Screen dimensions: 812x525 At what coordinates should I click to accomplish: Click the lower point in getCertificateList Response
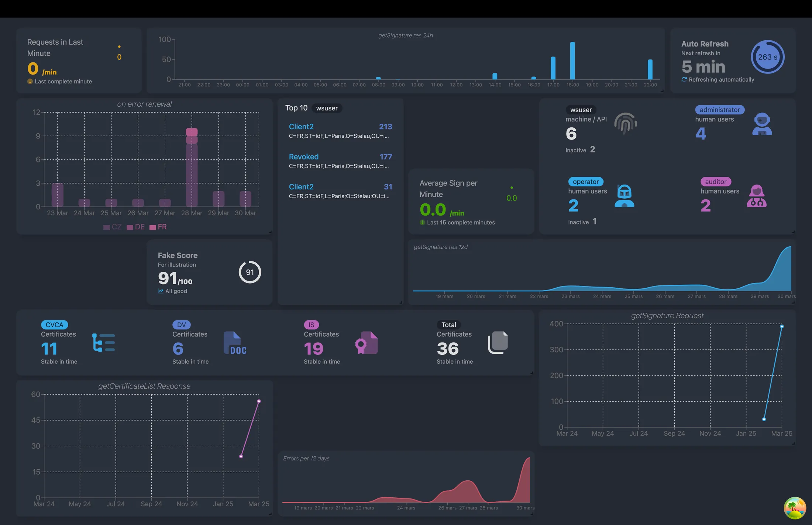tap(241, 456)
